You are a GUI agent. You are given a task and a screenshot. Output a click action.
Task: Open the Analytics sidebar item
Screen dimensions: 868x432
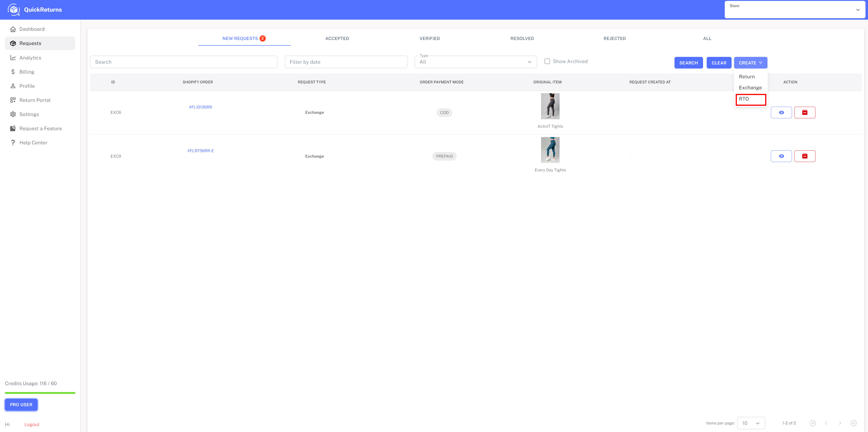click(x=40, y=58)
